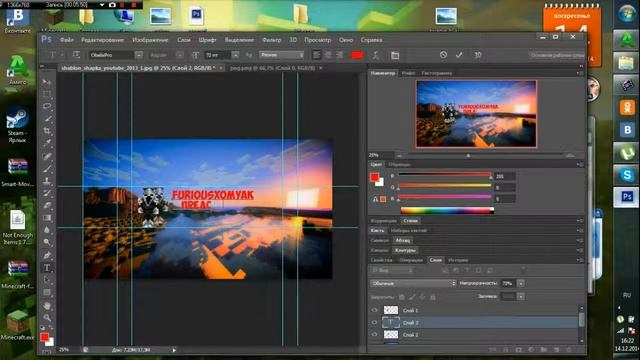Open the layer blend mode dropdown

click(413, 283)
